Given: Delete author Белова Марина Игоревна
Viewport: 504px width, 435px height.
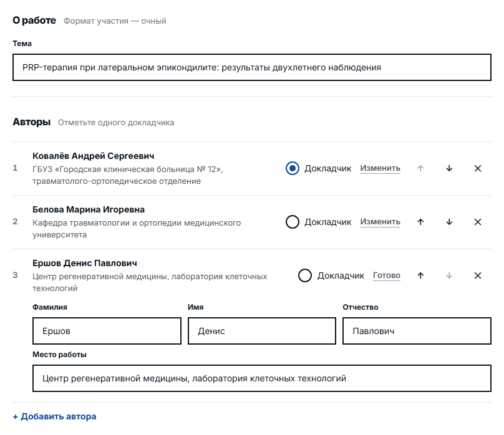Looking at the screenshot, I should pyautogui.click(x=478, y=222).
